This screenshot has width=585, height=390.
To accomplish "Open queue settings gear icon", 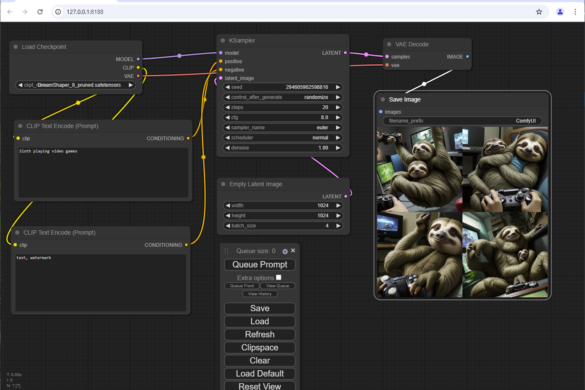I will tap(285, 251).
